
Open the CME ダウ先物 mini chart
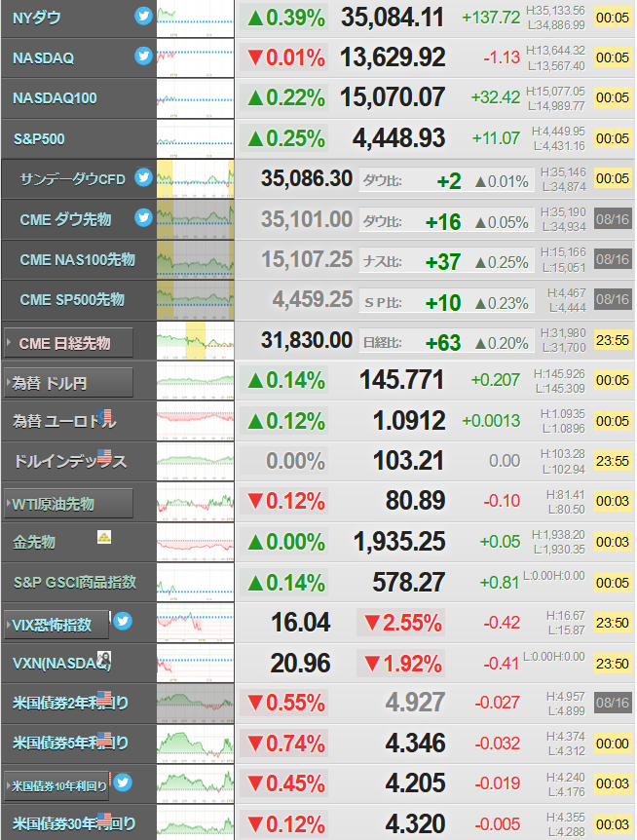(x=196, y=219)
